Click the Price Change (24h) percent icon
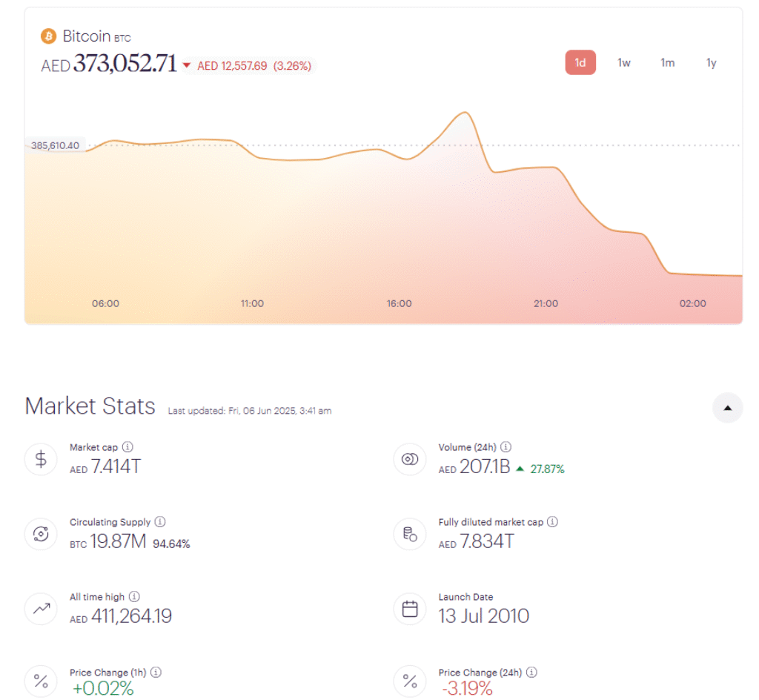The width and height of the screenshot is (759, 700). pos(410,681)
